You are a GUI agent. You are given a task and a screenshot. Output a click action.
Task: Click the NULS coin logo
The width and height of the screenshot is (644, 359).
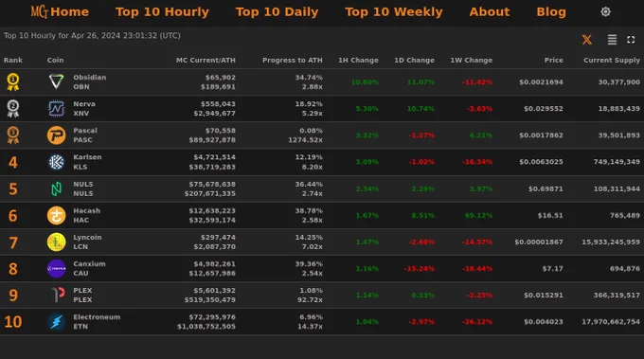(56, 188)
